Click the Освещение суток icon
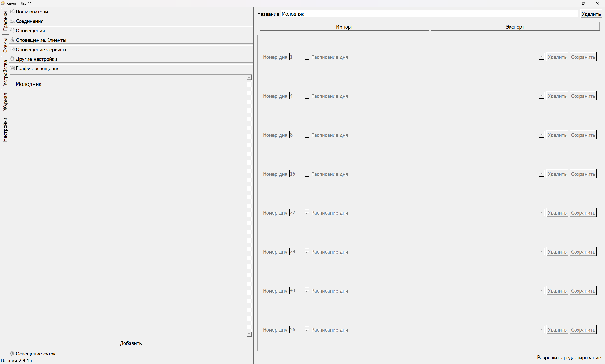 point(12,353)
